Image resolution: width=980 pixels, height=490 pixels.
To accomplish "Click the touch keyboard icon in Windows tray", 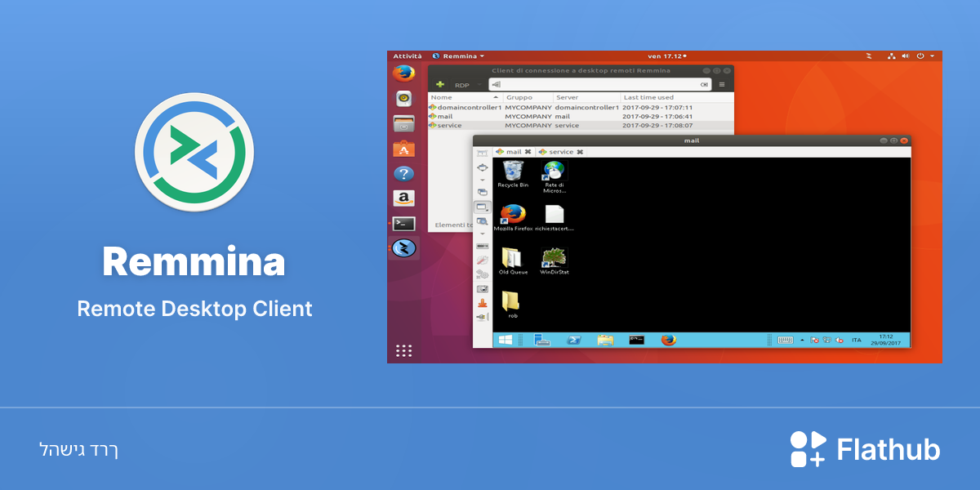I will point(786,340).
